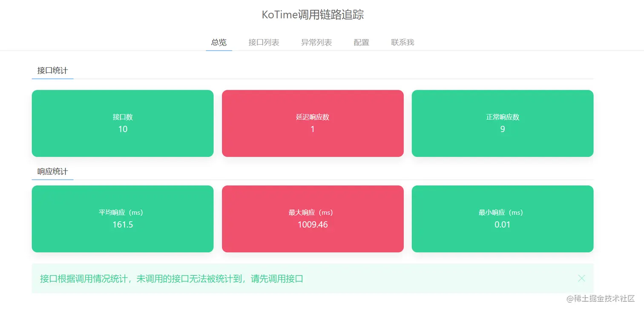Screen dimensions: 644x312
Task: Open the 异常列表 tab
Action: point(316,42)
